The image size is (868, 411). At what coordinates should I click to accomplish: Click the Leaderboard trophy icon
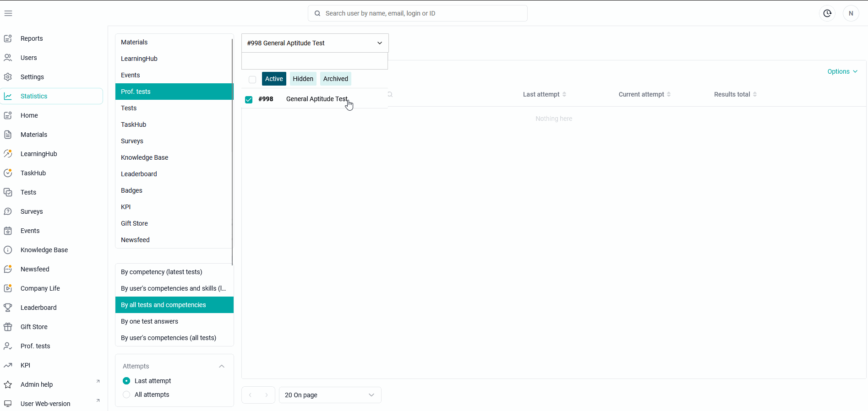click(x=8, y=308)
